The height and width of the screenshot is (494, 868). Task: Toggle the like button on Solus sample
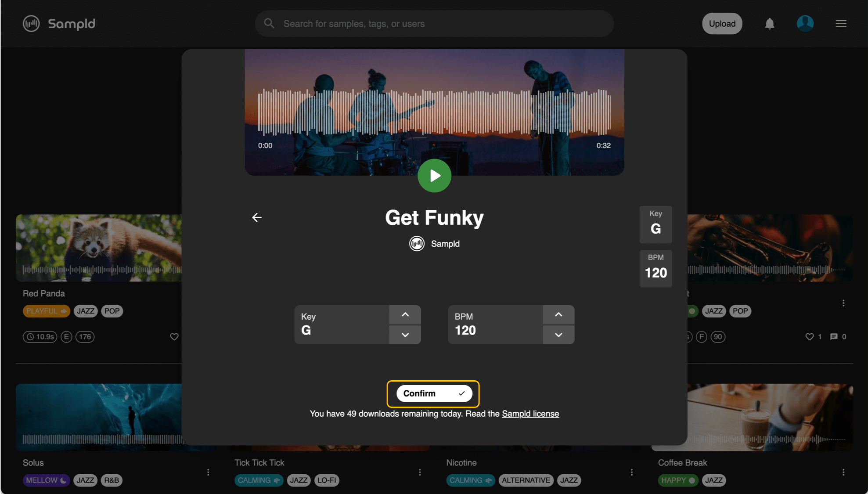175,335
